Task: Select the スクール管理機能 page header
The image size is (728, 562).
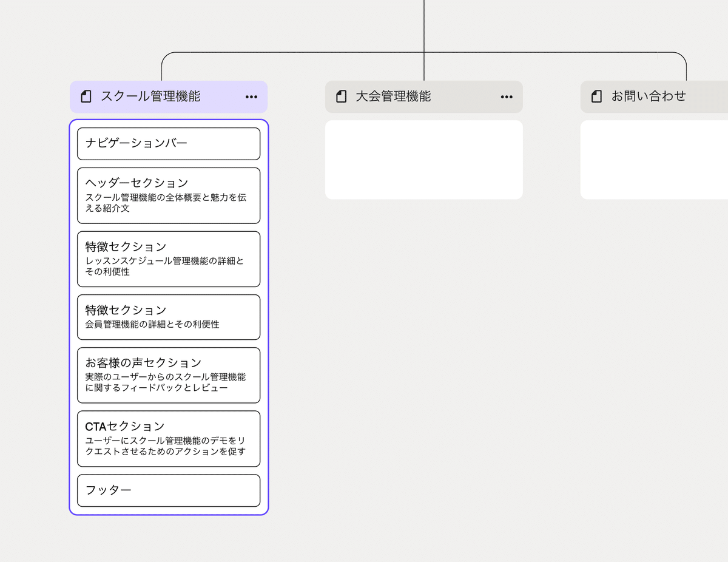Action: [169, 97]
